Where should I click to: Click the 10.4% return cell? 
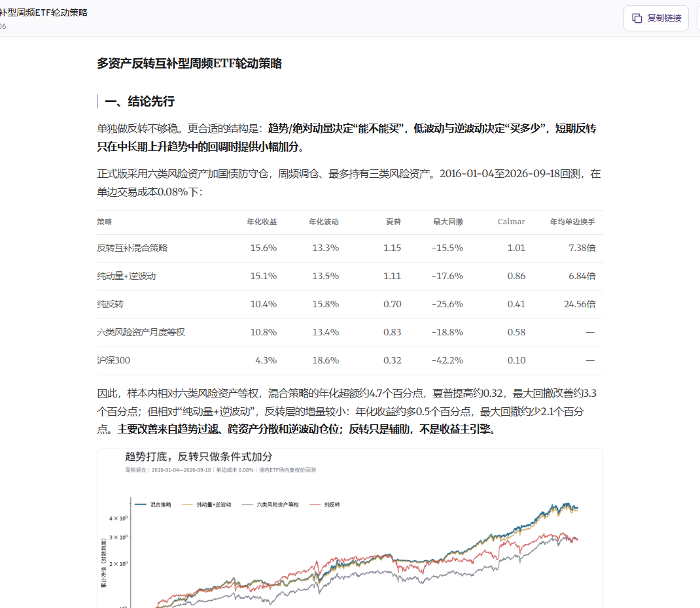[264, 304]
